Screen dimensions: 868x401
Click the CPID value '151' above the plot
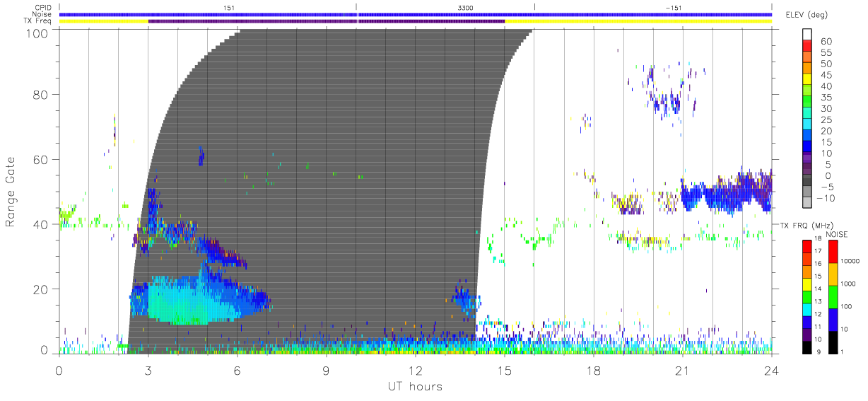tap(229, 7)
